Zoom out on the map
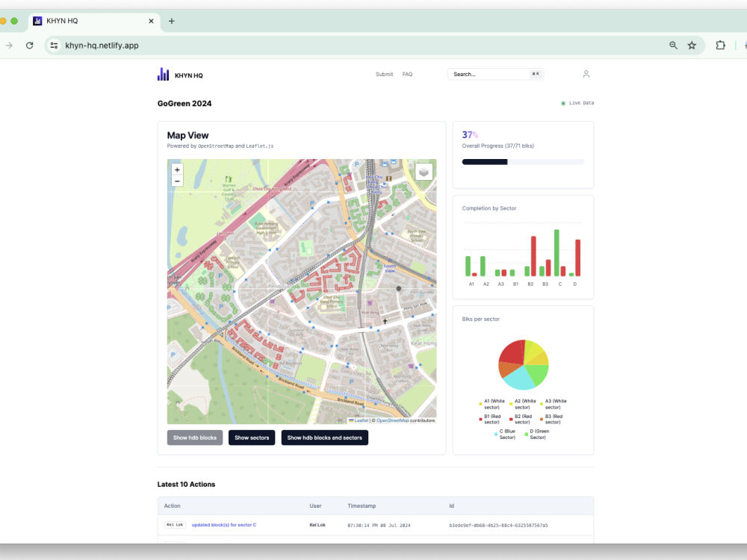 [x=177, y=181]
